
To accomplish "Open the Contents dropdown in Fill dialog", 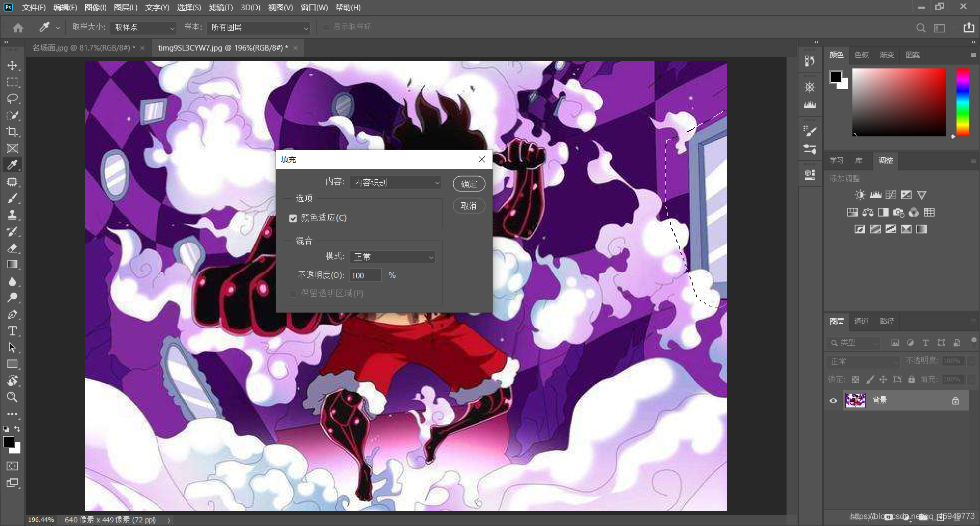I will click(x=396, y=182).
